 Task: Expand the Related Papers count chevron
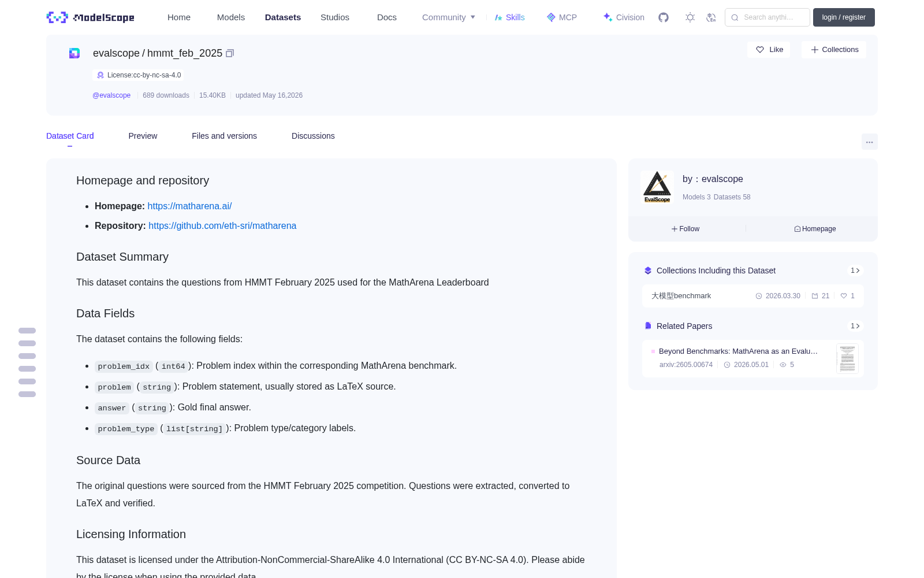855,326
